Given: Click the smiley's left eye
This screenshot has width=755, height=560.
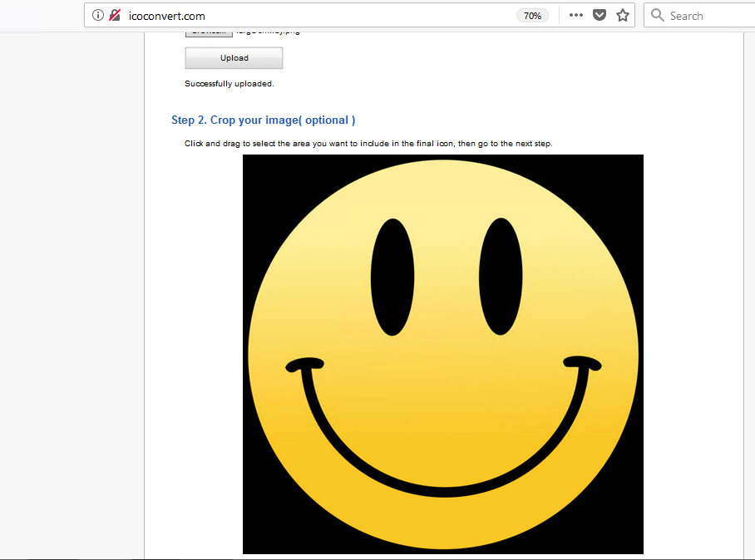Looking at the screenshot, I should (392, 277).
